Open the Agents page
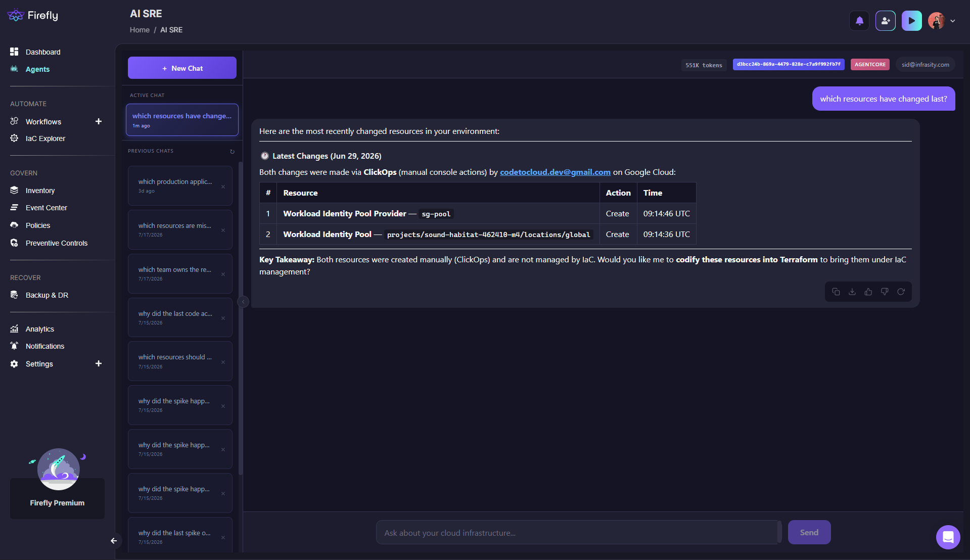Screen dimensions: 970x560 pos(37,69)
